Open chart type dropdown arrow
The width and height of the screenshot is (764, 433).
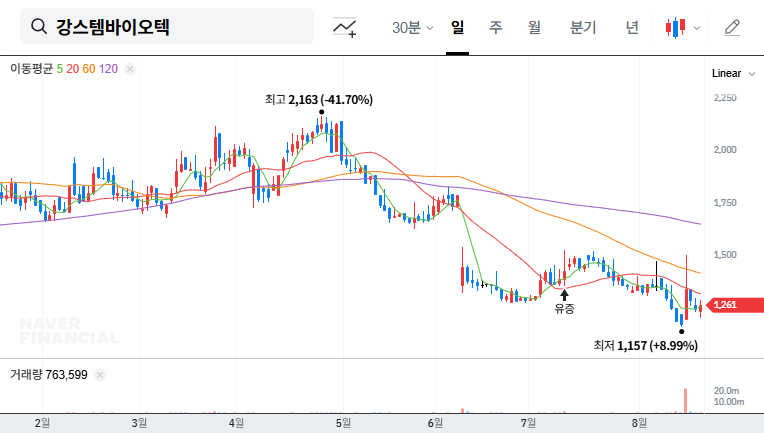[x=697, y=28]
